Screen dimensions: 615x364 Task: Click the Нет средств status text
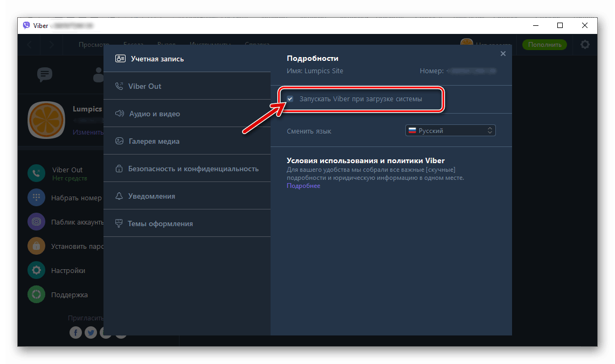tap(70, 178)
